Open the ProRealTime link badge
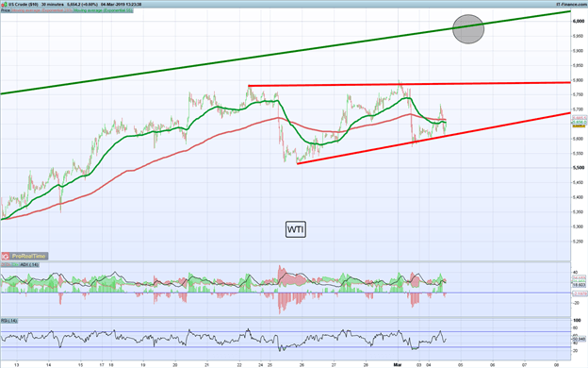The width and height of the screenshot is (588, 368). tap(24, 256)
